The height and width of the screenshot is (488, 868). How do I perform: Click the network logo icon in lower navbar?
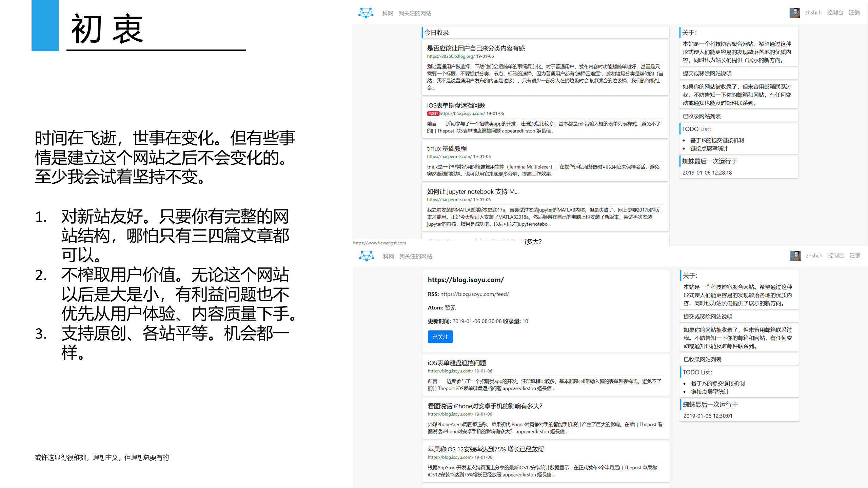(367, 256)
